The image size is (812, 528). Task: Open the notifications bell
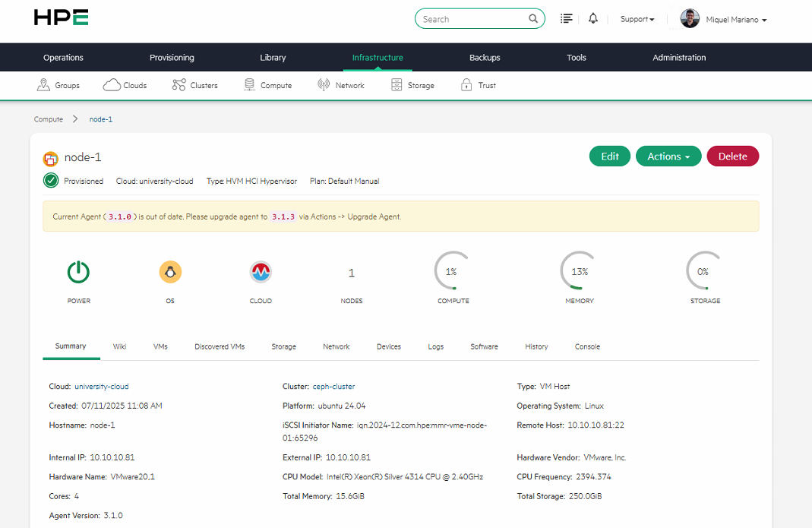[592, 19]
